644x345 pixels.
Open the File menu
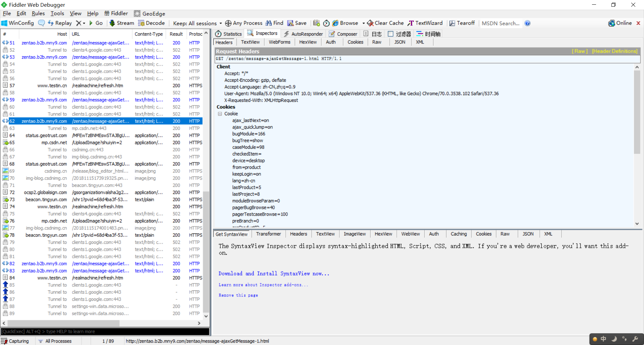tap(7, 13)
